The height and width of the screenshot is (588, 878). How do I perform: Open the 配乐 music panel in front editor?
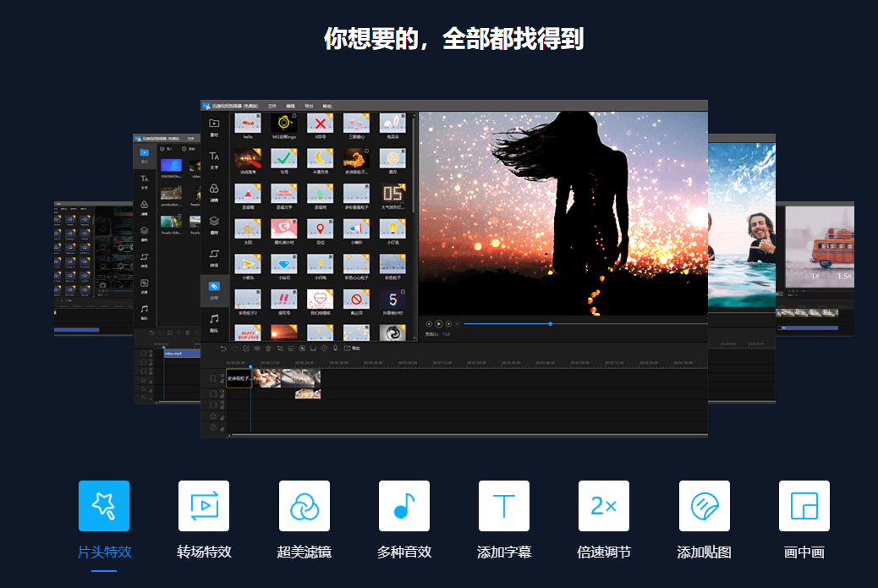click(214, 322)
